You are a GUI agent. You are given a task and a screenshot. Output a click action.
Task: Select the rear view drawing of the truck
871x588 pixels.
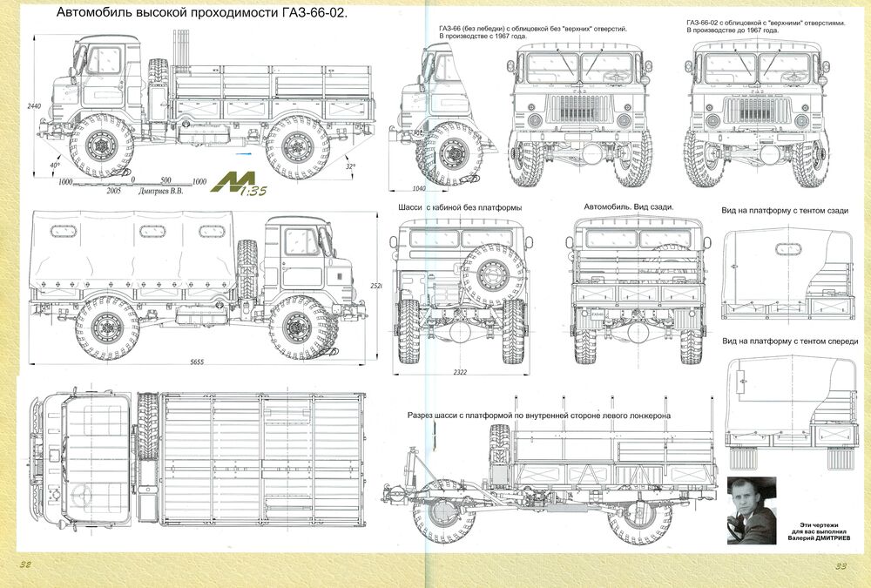(638, 291)
